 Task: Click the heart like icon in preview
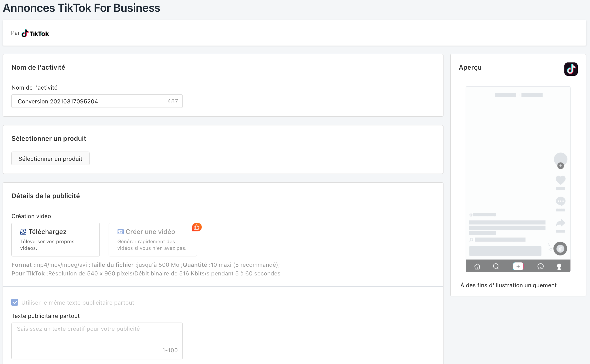pos(561,180)
